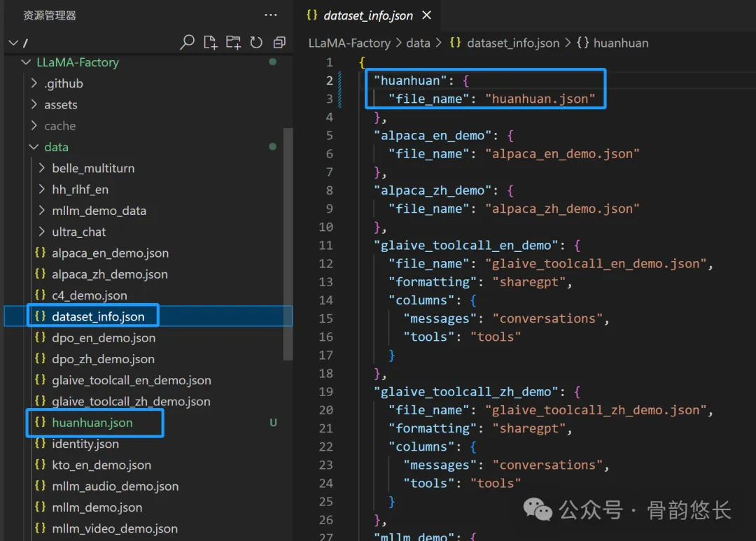756x541 pixels.
Task: Expand the mllm_demo_data folder
Action: pyautogui.click(x=42, y=210)
